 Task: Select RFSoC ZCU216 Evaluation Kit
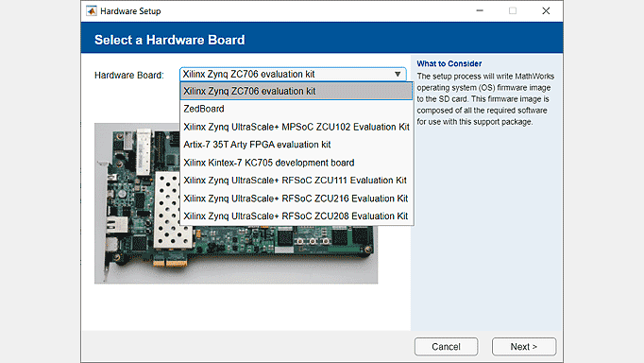[297, 199]
